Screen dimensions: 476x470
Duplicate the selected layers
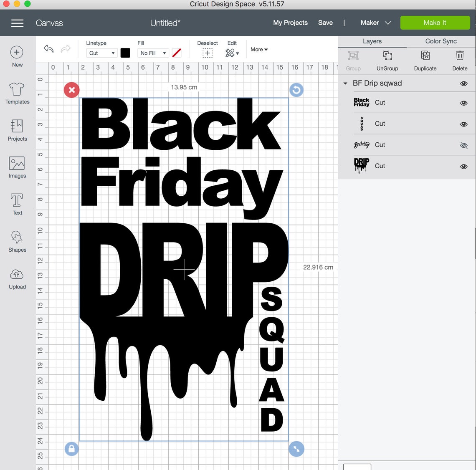[425, 61]
